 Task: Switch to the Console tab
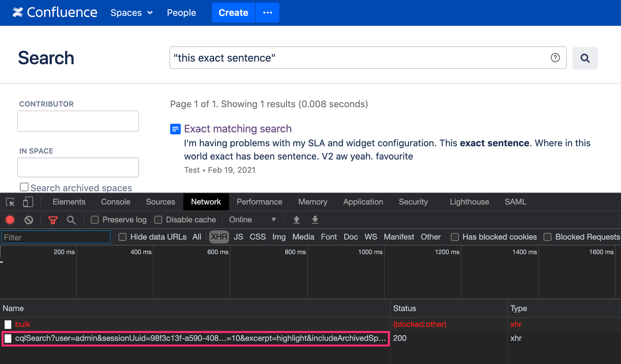pos(116,202)
